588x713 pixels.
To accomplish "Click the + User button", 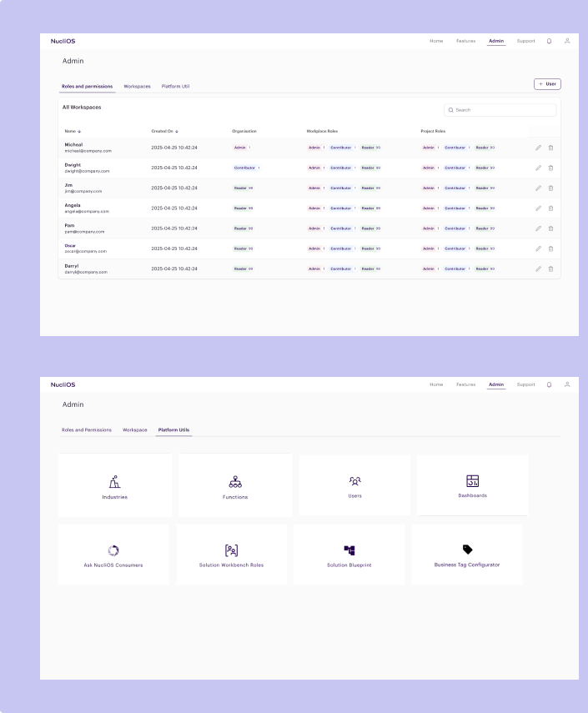I will [x=547, y=84].
